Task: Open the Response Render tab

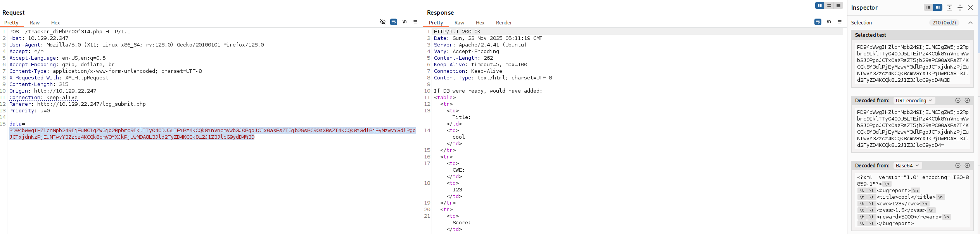Action: (504, 23)
